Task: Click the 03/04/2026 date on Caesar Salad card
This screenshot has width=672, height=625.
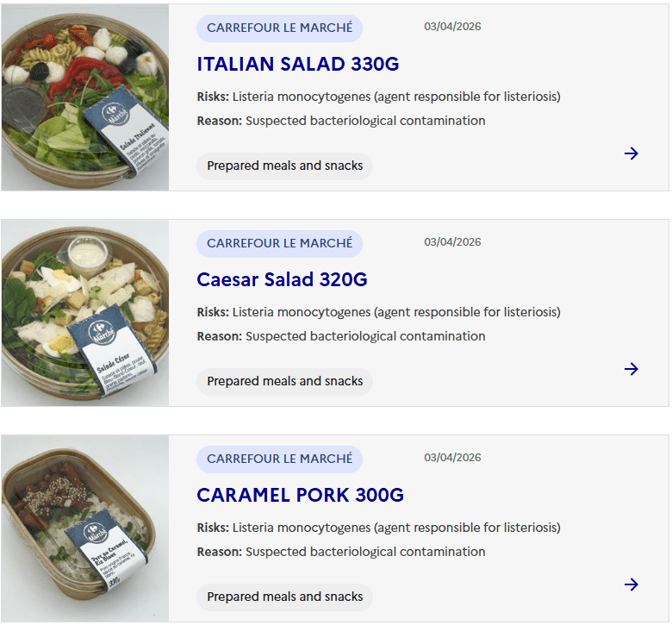Action: [452, 242]
